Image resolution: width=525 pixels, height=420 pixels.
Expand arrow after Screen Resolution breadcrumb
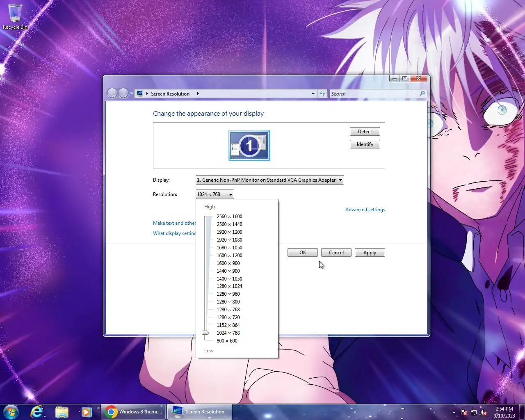pyautogui.click(x=198, y=94)
